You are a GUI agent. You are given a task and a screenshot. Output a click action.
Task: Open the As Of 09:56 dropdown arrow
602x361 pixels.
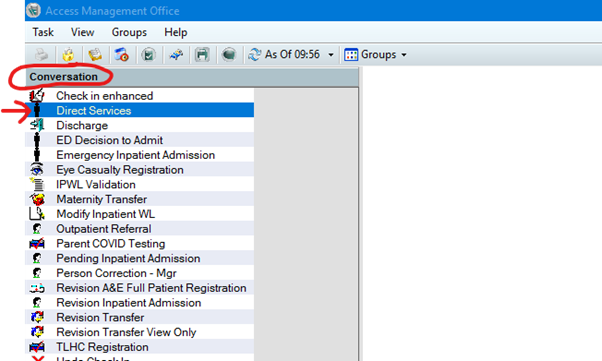(331, 55)
